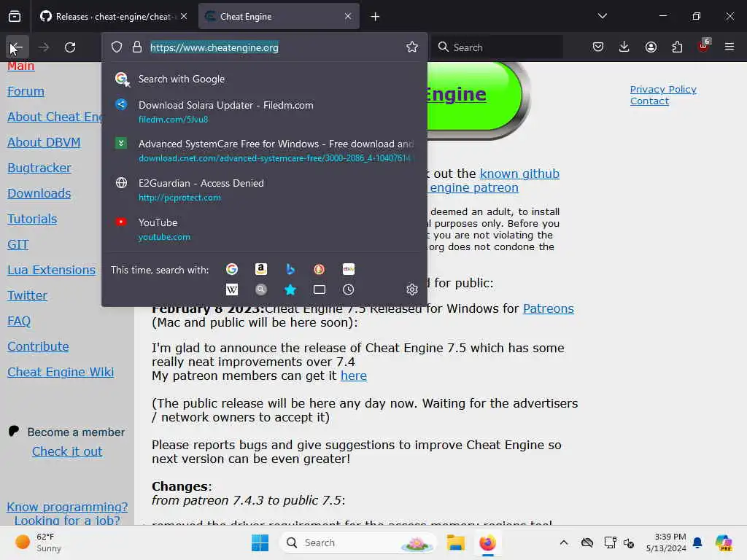Open the Bugtracker link
This screenshot has width=747, height=560.
[39, 168]
